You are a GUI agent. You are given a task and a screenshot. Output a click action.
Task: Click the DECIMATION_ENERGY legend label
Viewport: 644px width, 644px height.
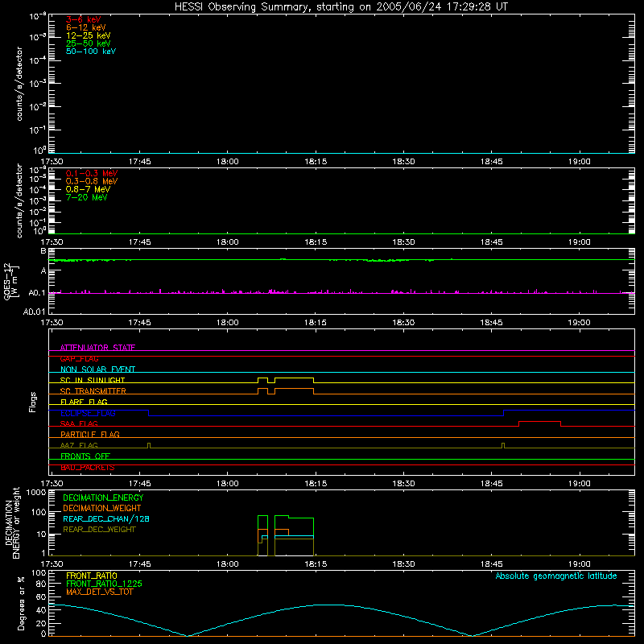(x=103, y=497)
